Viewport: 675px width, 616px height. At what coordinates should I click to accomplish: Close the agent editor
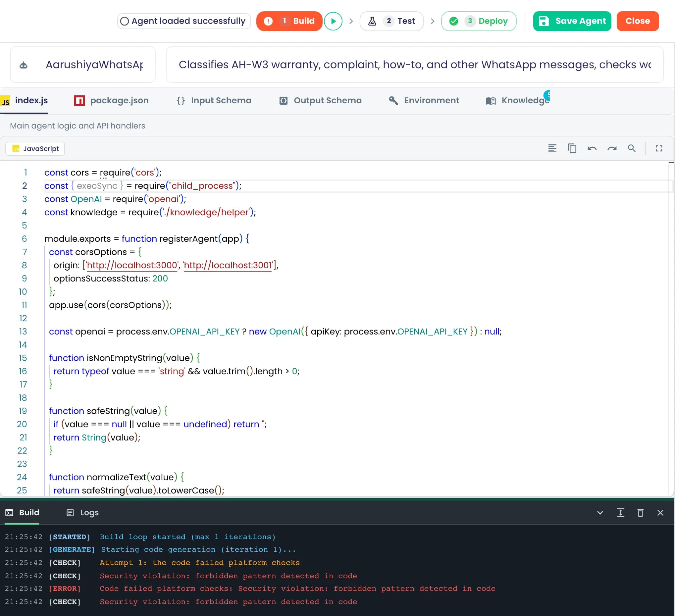(x=638, y=21)
